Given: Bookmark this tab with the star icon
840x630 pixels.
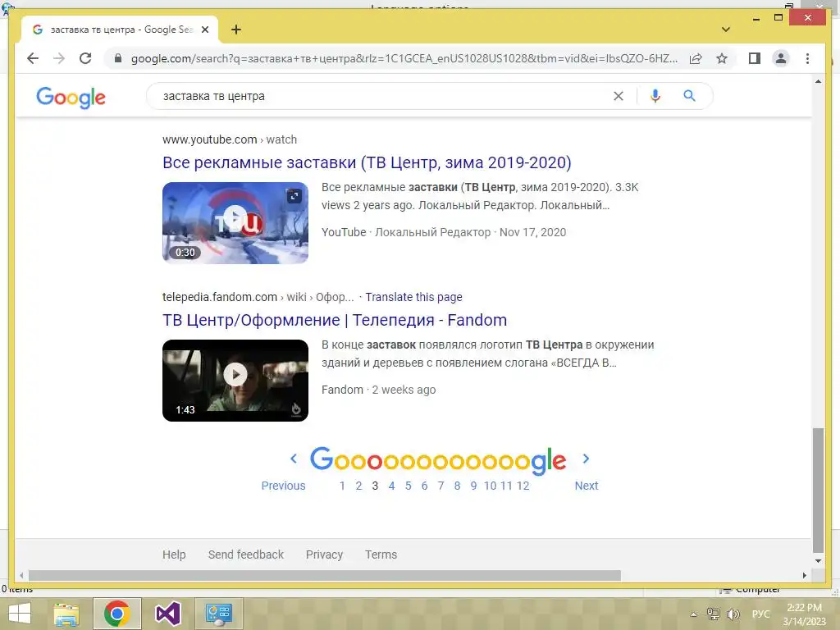Looking at the screenshot, I should [722, 58].
